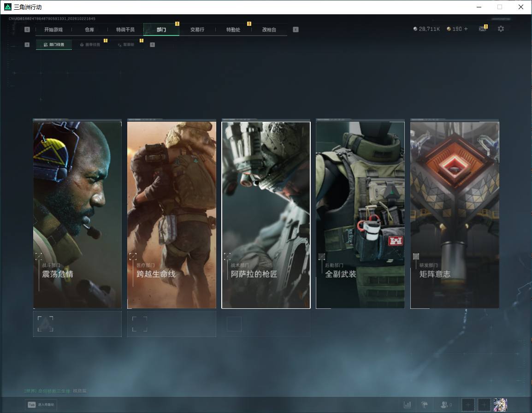Open the player avatar in bottom bar
Viewport: 532px width, 413px height.
click(x=500, y=405)
